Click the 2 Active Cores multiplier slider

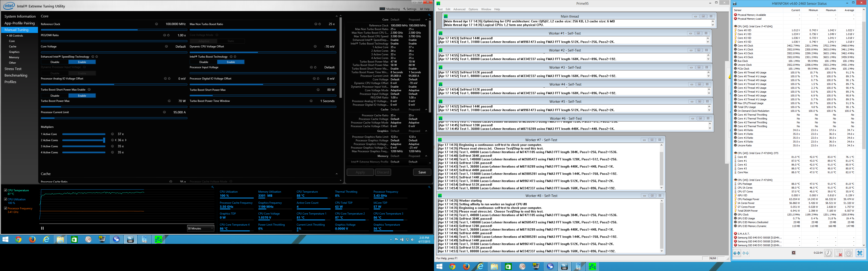(84, 140)
